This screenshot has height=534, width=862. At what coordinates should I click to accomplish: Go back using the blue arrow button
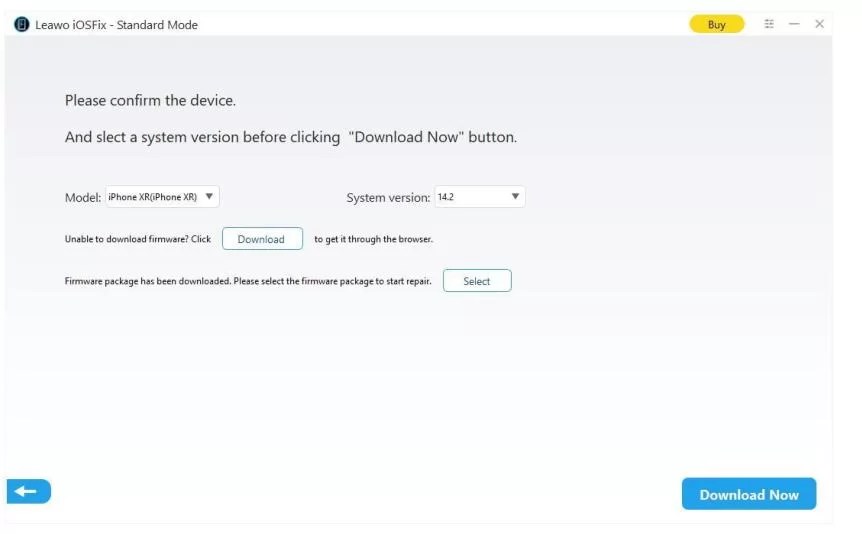pos(29,491)
